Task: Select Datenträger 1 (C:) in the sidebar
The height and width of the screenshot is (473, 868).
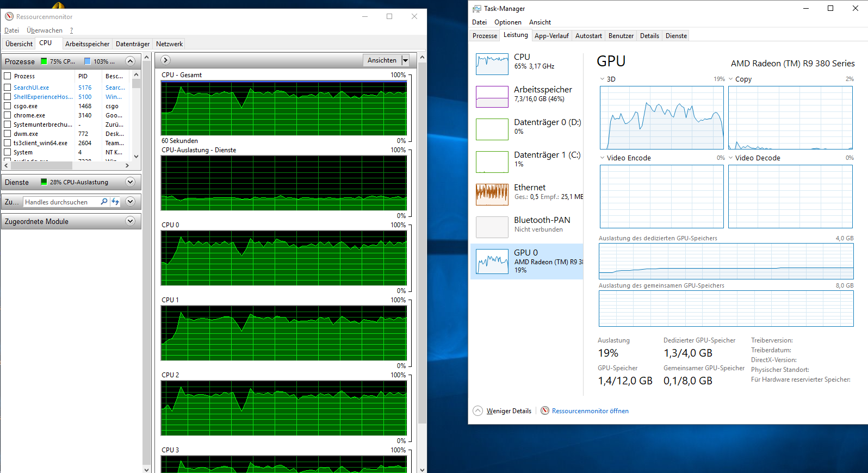Action: tap(526, 162)
